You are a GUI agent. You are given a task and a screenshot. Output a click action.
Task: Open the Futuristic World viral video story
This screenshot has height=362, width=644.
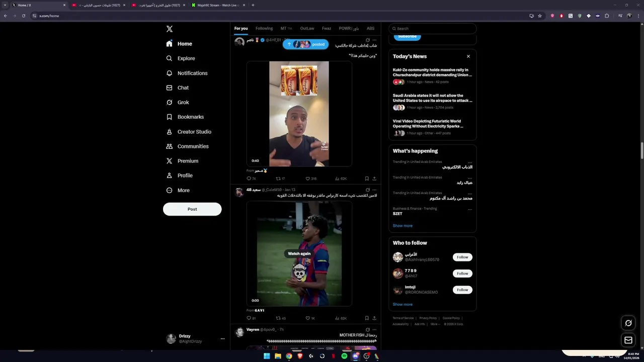pyautogui.click(x=432, y=127)
